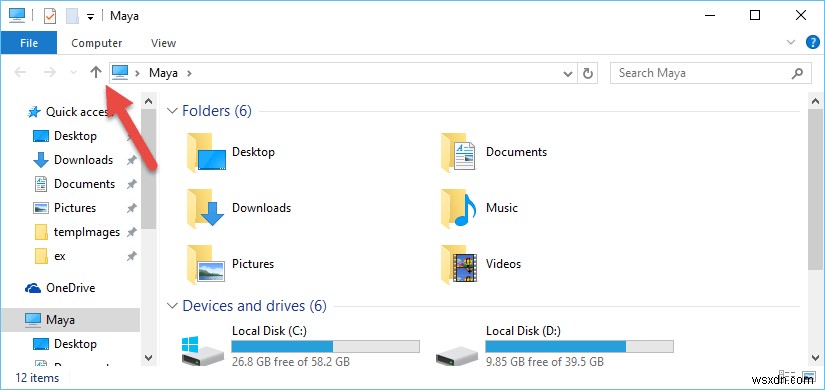The image size is (825, 390).
Task: Click the search magnifier icon
Action: [x=797, y=73]
